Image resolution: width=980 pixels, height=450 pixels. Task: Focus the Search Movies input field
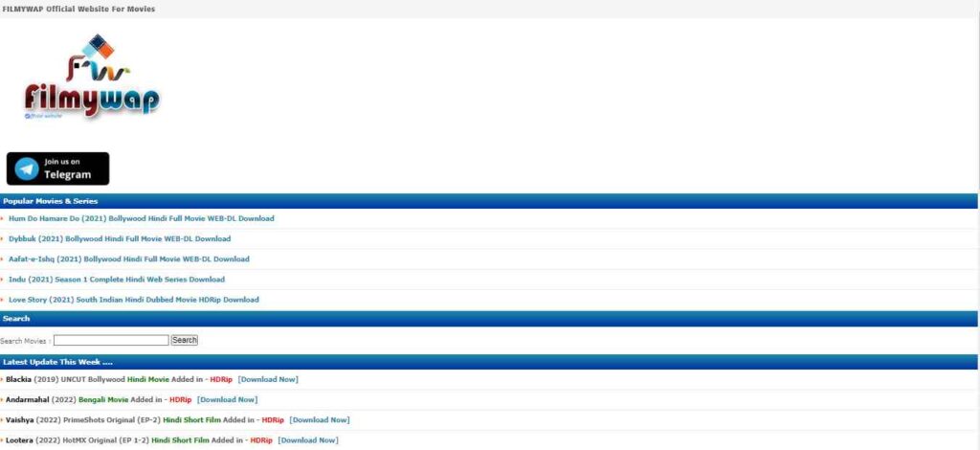click(x=111, y=340)
